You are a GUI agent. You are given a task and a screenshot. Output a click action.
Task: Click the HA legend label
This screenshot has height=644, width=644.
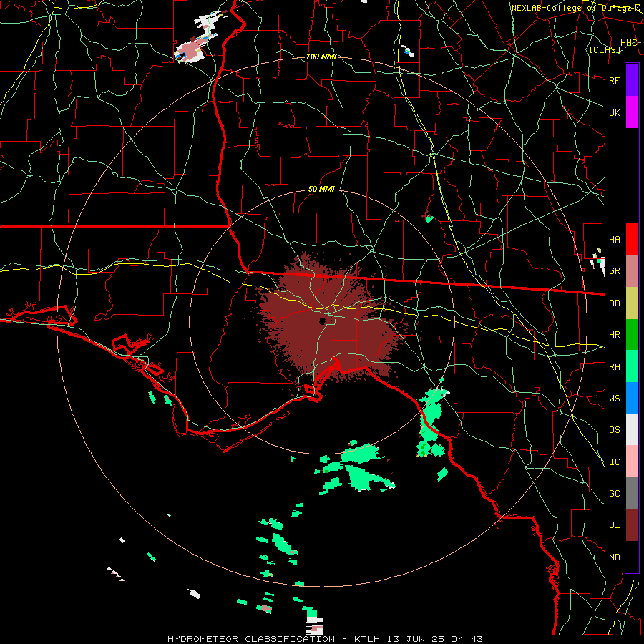click(614, 239)
